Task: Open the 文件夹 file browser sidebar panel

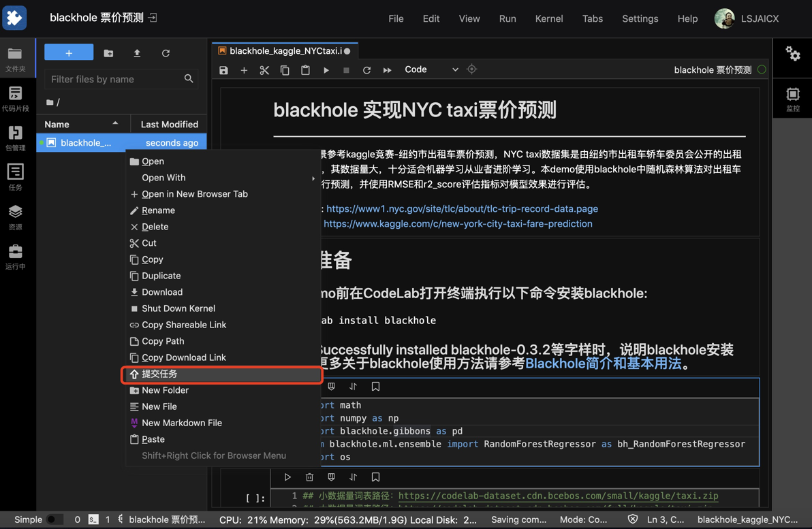Action: pos(15,59)
